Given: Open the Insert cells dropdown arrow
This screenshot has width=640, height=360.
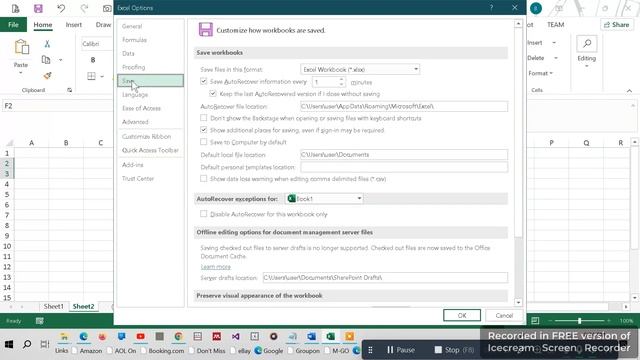Looking at the screenshot, I should (554, 42).
